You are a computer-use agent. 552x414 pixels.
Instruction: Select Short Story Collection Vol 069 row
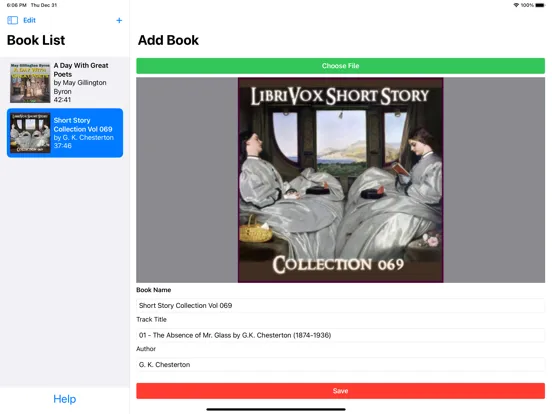pos(65,133)
